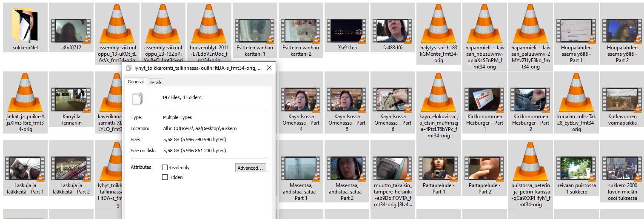644x219 pixels.
Task: Switch to the Details tab in Properties
Action: (155, 82)
